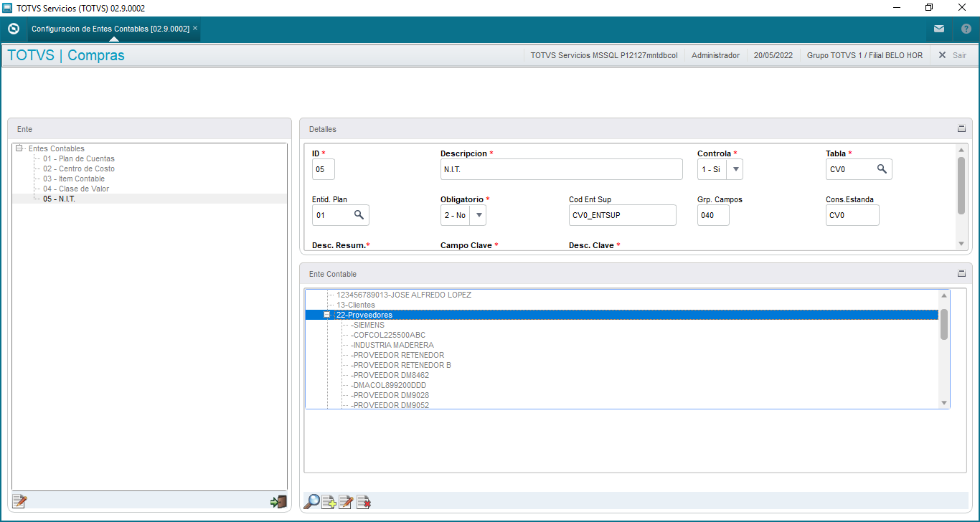Viewport: 980px width, 522px height.
Task: Collapse the 22-Proveedores node
Action: 326,315
